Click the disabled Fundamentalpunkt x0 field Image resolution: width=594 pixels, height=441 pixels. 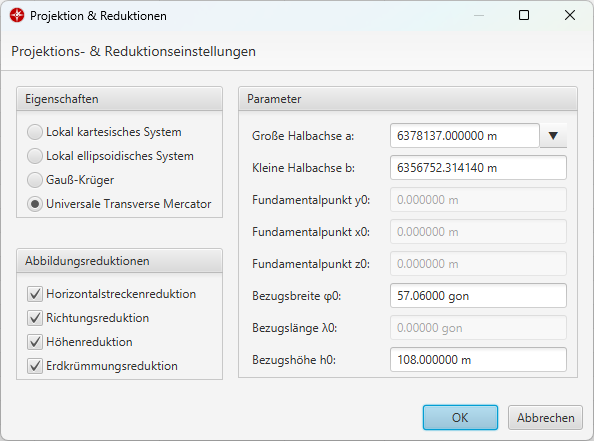coord(478,231)
